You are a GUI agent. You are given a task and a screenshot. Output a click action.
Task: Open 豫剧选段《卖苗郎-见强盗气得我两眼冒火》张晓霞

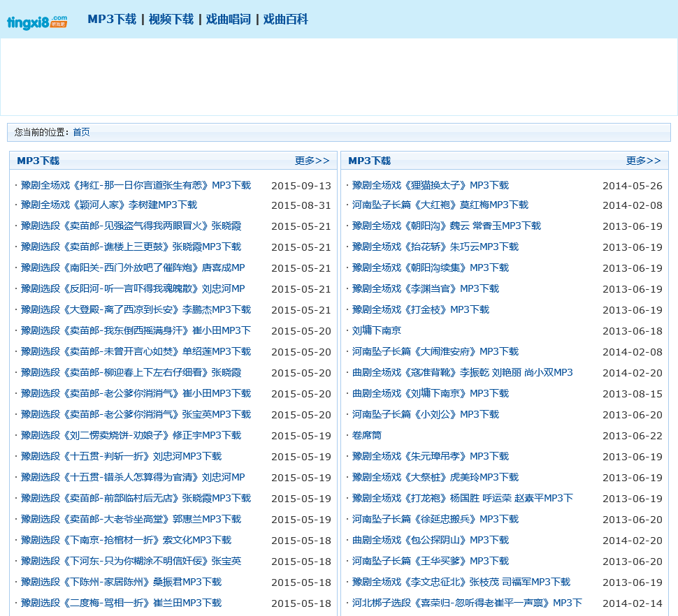(x=131, y=226)
